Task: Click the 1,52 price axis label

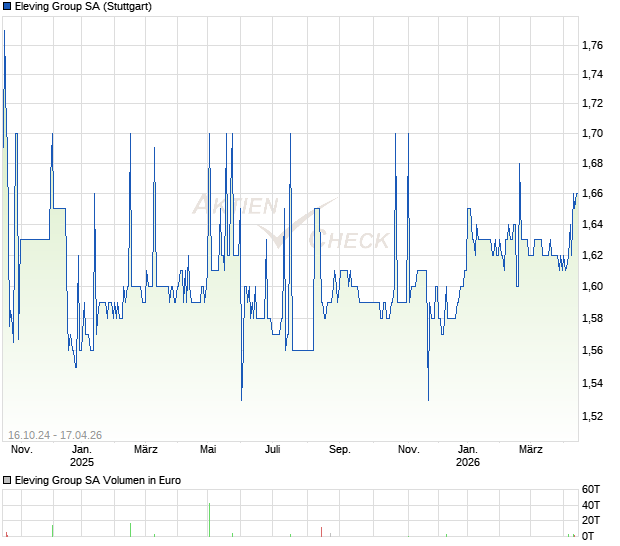Action: (592, 416)
